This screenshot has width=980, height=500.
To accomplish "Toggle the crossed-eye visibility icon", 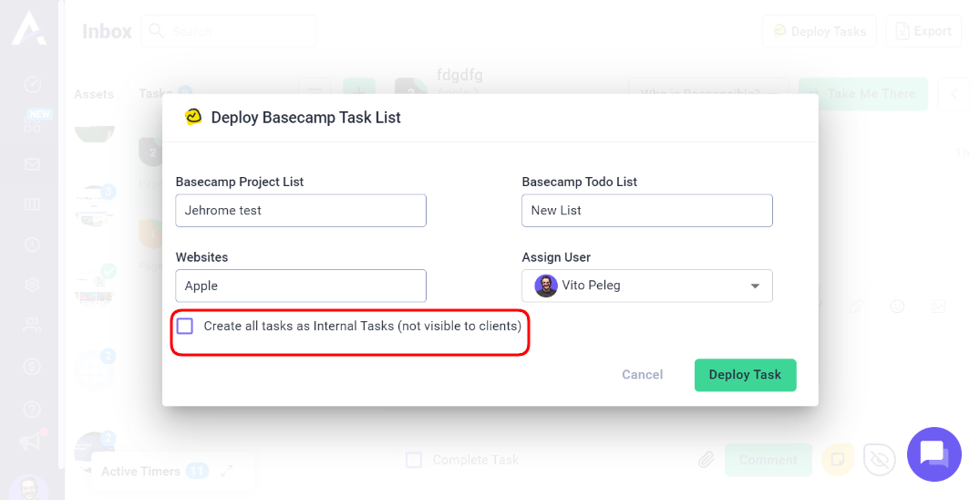I will [879, 460].
